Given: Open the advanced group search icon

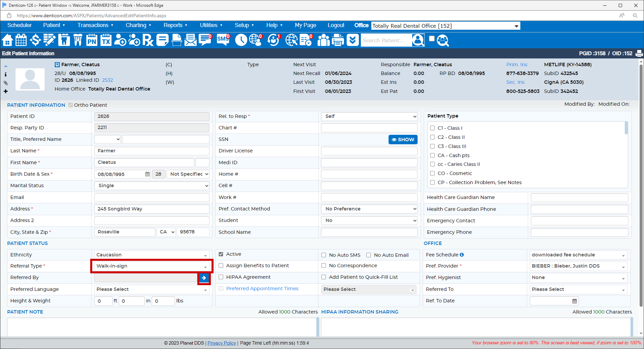Looking at the screenshot, I should click(443, 40).
